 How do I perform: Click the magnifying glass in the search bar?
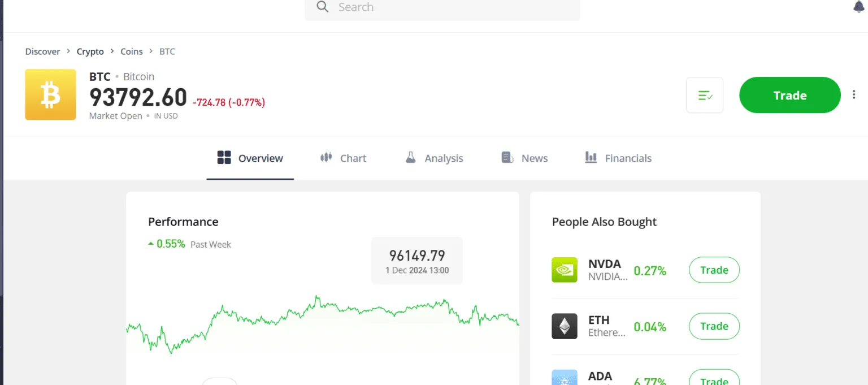click(x=322, y=7)
